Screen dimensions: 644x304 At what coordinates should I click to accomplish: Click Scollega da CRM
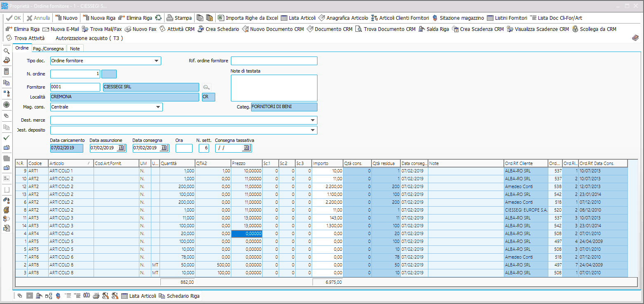click(594, 29)
